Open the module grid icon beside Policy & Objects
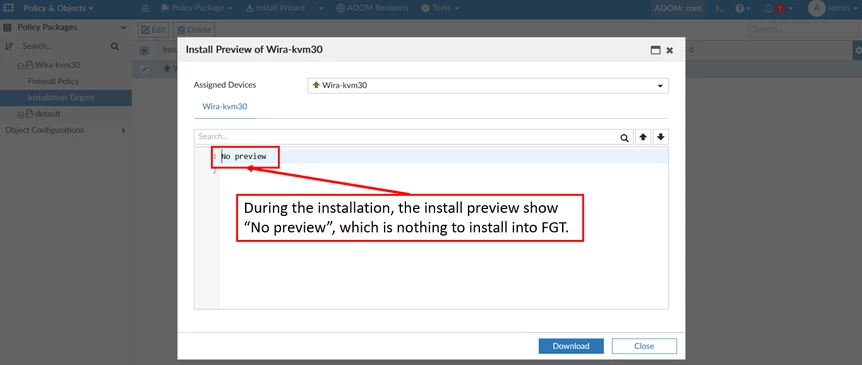Screen dimensions: 862x365 tap(9, 8)
